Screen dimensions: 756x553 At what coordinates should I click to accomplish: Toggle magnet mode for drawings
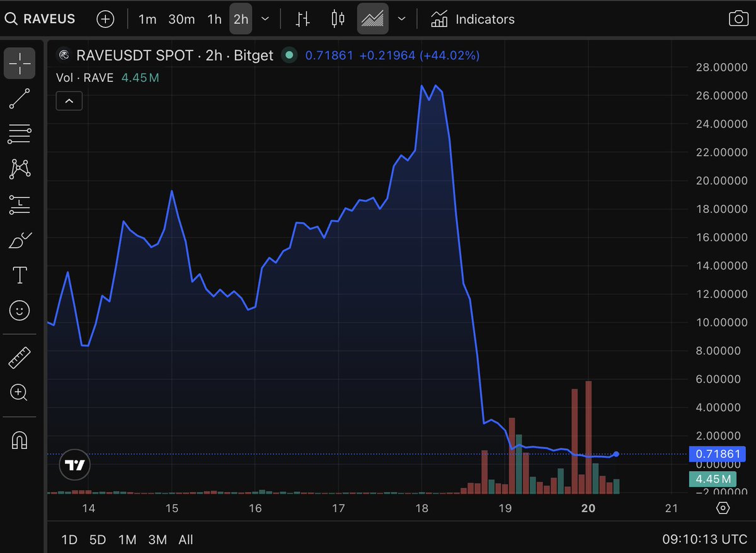(20, 439)
